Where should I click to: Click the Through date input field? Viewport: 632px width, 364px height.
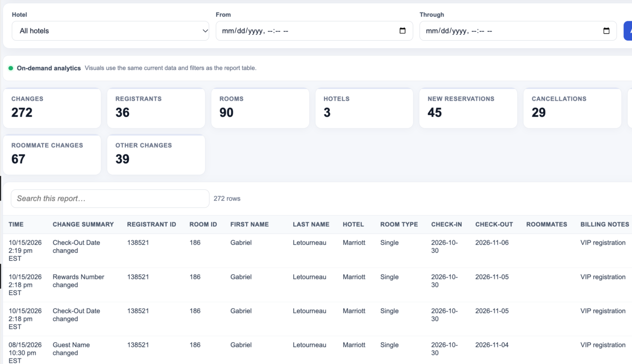[518, 31]
